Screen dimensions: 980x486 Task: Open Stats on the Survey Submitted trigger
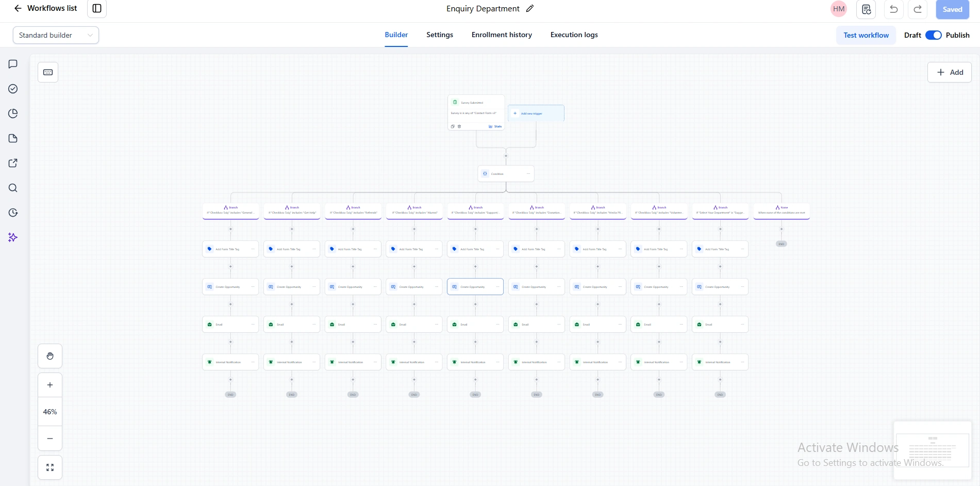(495, 126)
